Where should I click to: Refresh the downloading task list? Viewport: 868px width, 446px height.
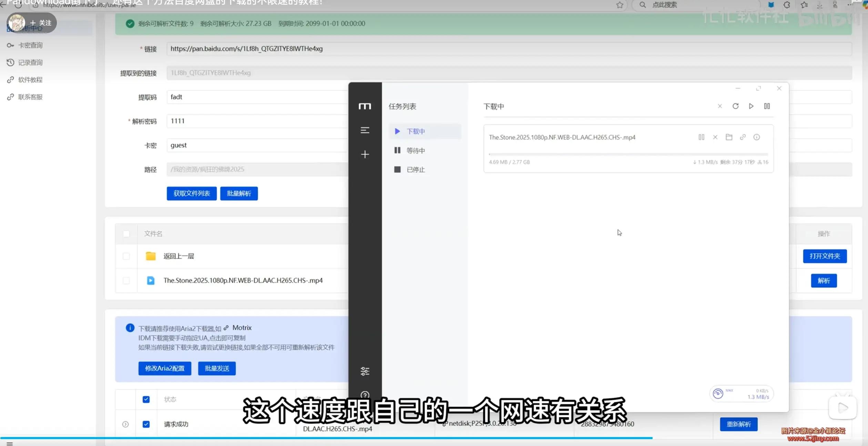735,106
